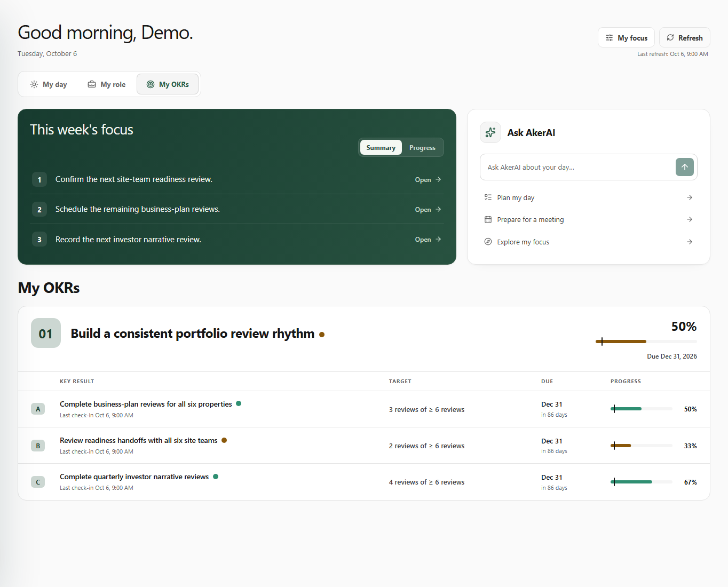Click the Ask AkerAI sparkle icon
This screenshot has height=587, width=728.
pos(490,132)
